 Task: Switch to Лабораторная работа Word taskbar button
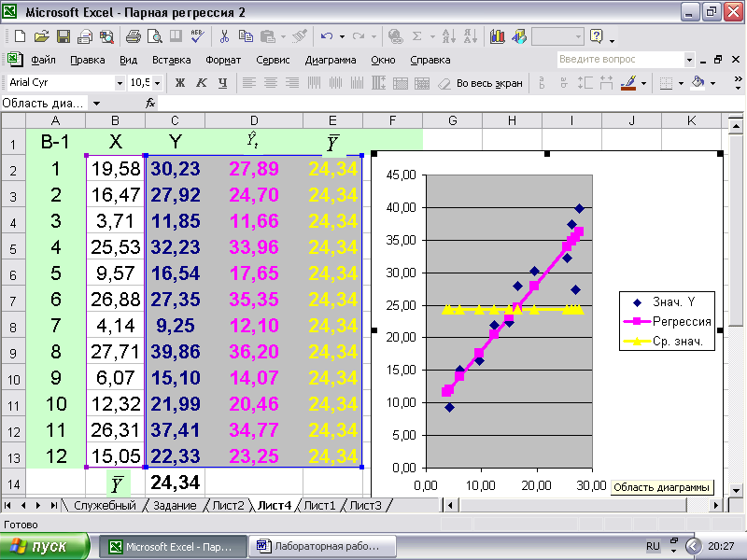pos(322,546)
